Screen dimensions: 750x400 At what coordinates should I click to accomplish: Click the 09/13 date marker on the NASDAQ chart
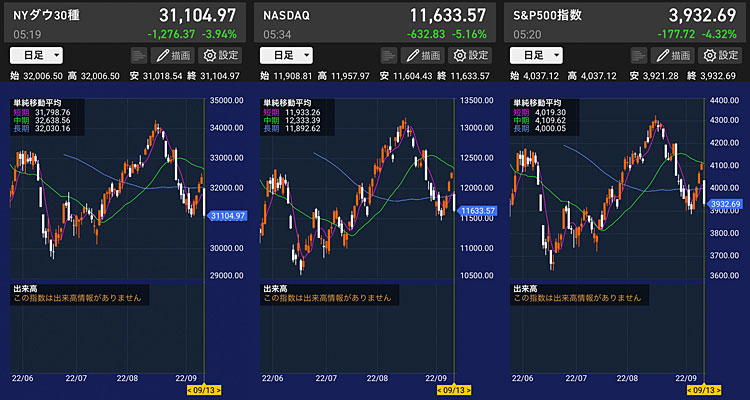tap(454, 390)
